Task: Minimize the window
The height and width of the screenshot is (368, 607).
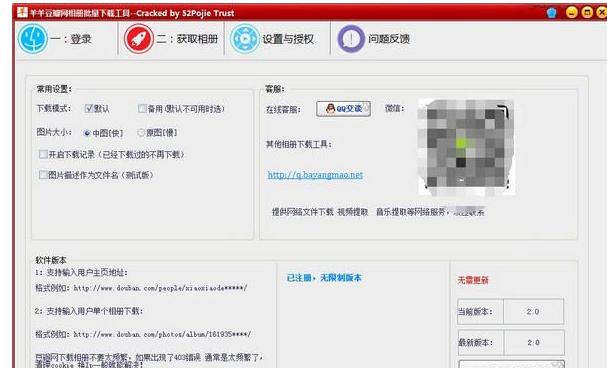Action: click(x=572, y=12)
